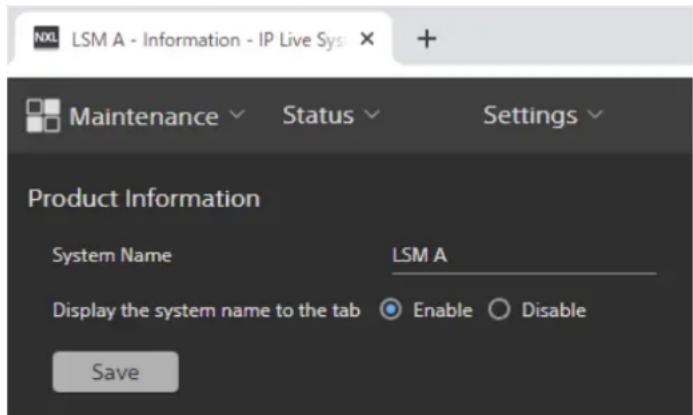The image size is (693, 415).
Task: Click the System Name label
Action: point(112,255)
